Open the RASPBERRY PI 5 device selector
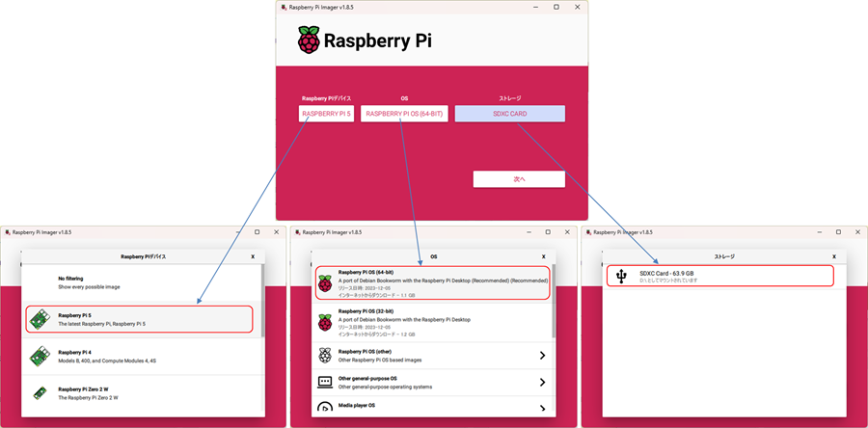The image size is (868, 428). (x=326, y=114)
